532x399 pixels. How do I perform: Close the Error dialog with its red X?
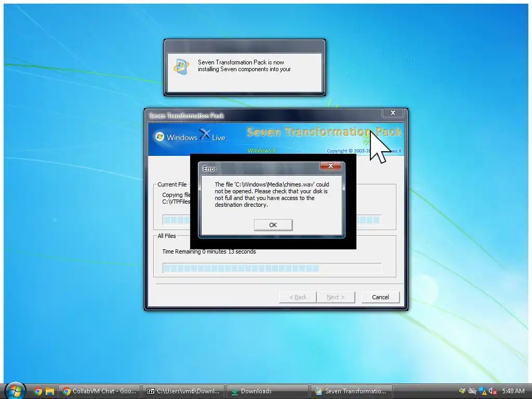(330, 166)
